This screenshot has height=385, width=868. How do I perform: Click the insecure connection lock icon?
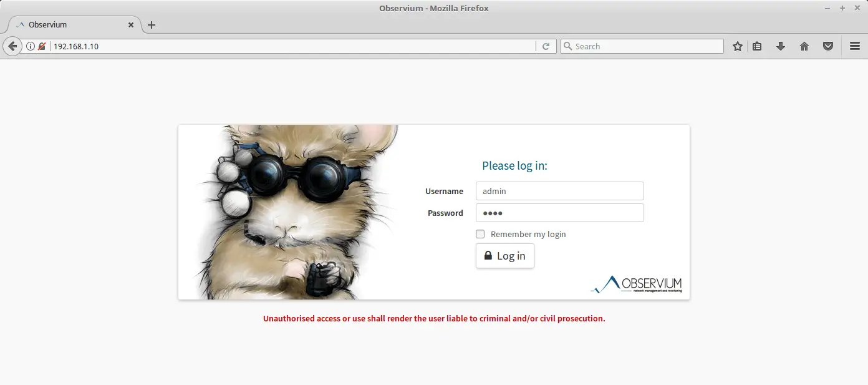[42, 46]
